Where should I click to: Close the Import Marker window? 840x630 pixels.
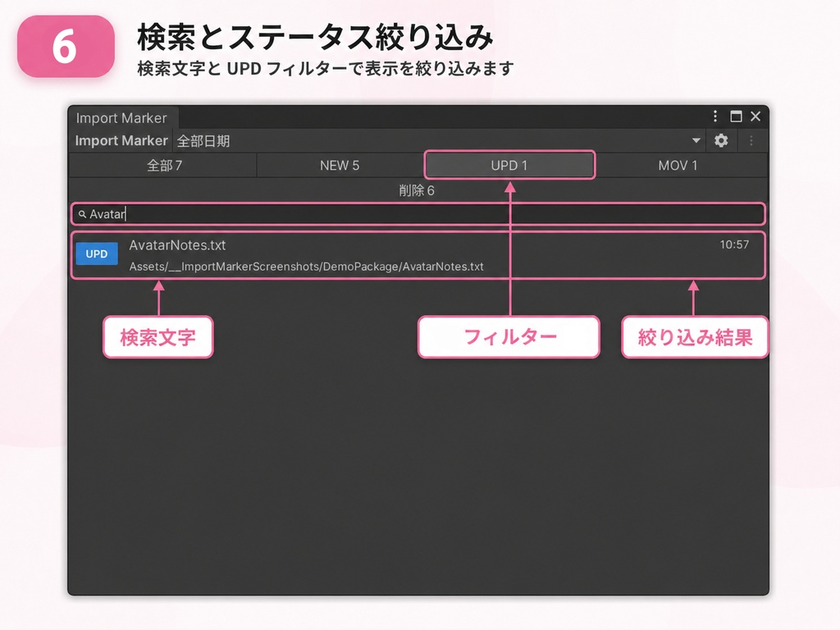(x=756, y=116)
